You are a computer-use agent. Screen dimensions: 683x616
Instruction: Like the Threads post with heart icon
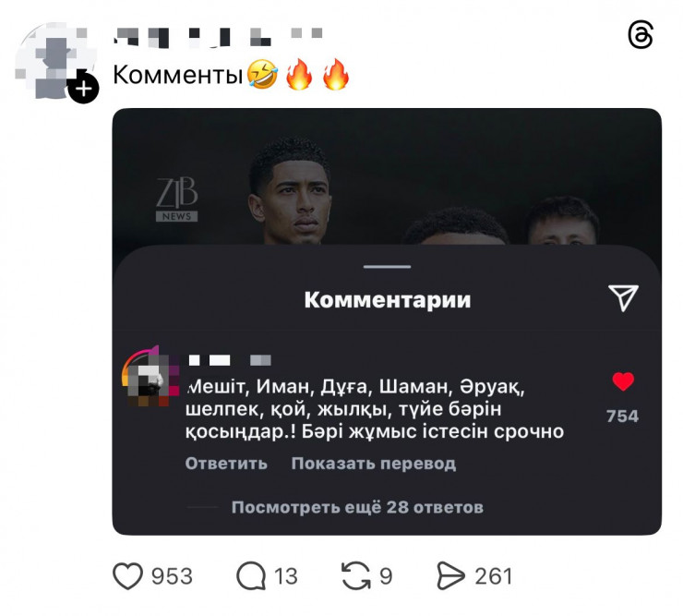point(127,576)
